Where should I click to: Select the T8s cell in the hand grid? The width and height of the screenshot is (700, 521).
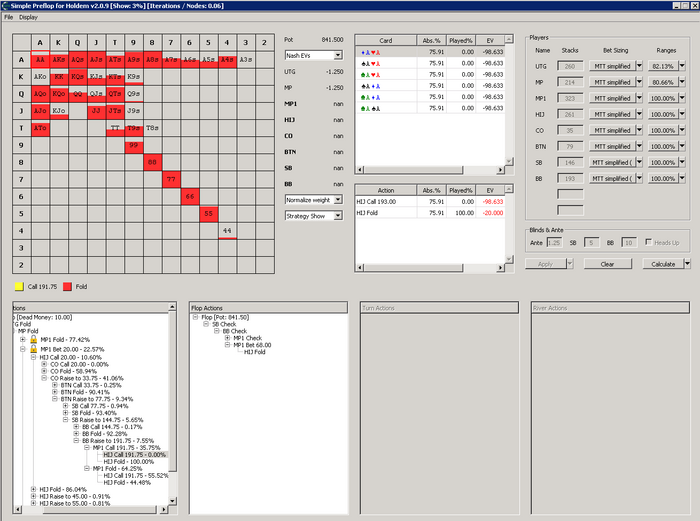click(152, 128)
